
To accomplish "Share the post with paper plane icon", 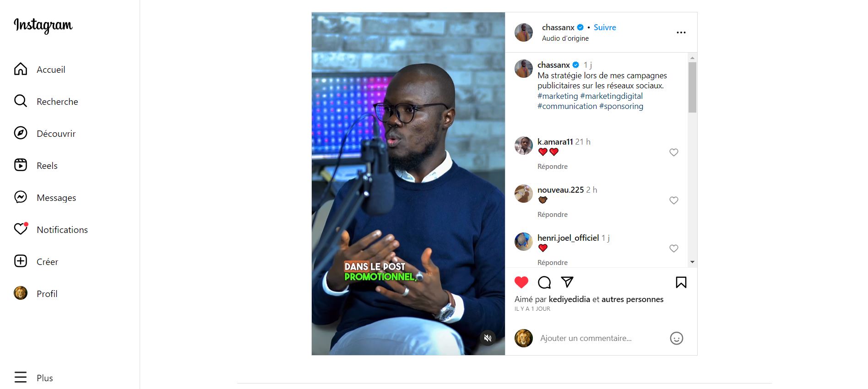I will [x=567, y=282].
